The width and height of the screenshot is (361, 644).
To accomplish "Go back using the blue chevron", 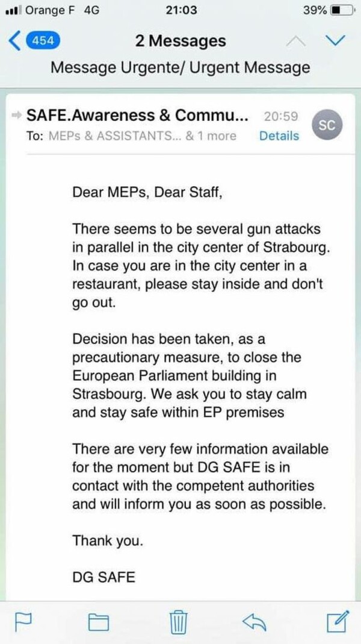I will coord(15,41).
